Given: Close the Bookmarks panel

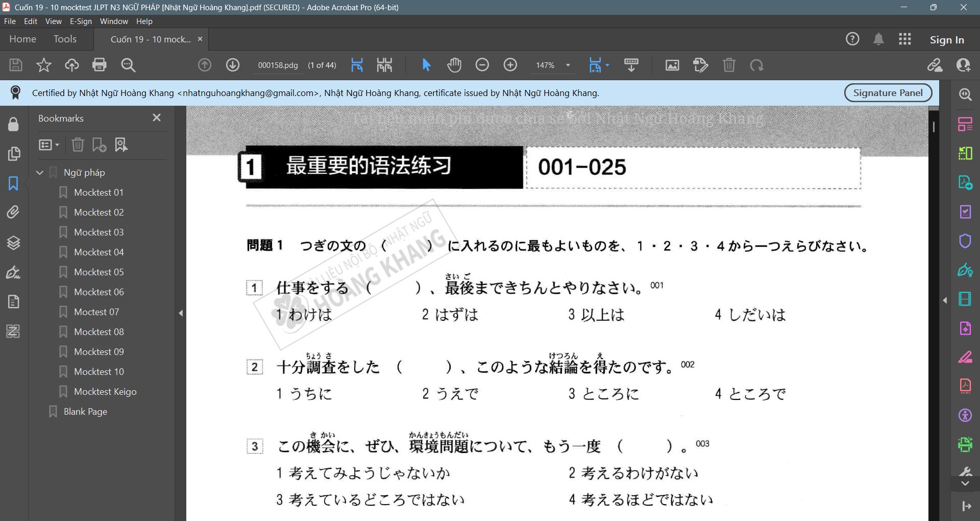Looking at the screenshot, I should [157, 118].
